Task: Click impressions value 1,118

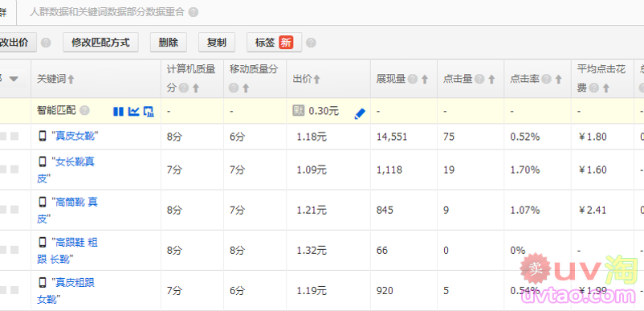Action: pos(389,170)
